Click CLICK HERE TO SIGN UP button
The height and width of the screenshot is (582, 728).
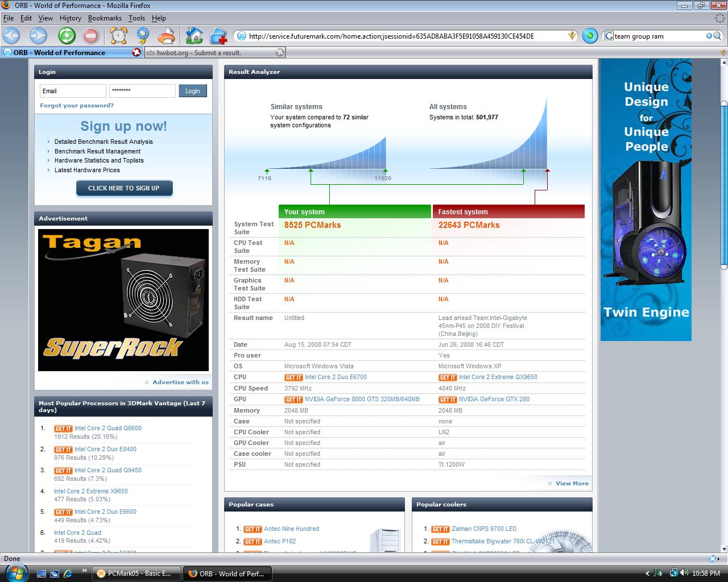(124, 188)
